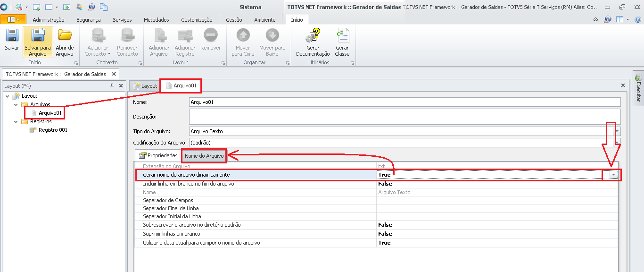Switch to the Nome do Arquivo tab
Image resolution: width=644 pixels, height=272 pixels.
point(204,156)
